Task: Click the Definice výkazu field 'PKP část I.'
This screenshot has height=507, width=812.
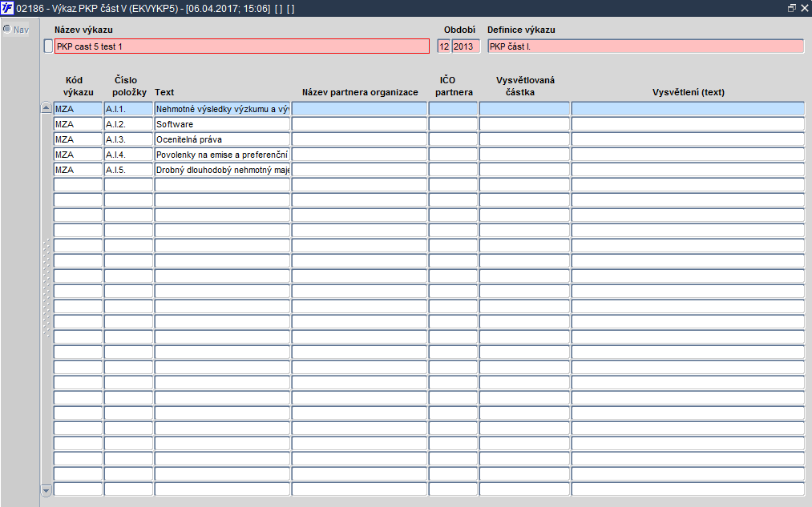Action: pyautogui.click(x=646, y=46)
